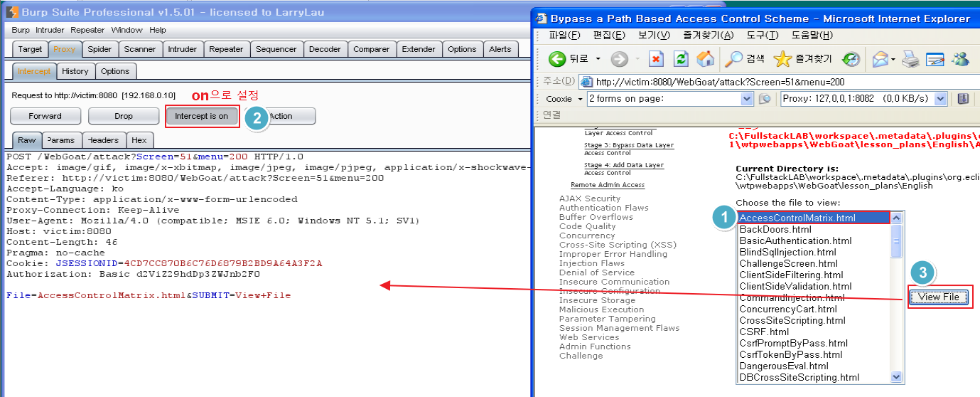The height and width of the screenshot is (397, 980).
Task: Switch to the Sequencer tab
Action: (276, 49)
